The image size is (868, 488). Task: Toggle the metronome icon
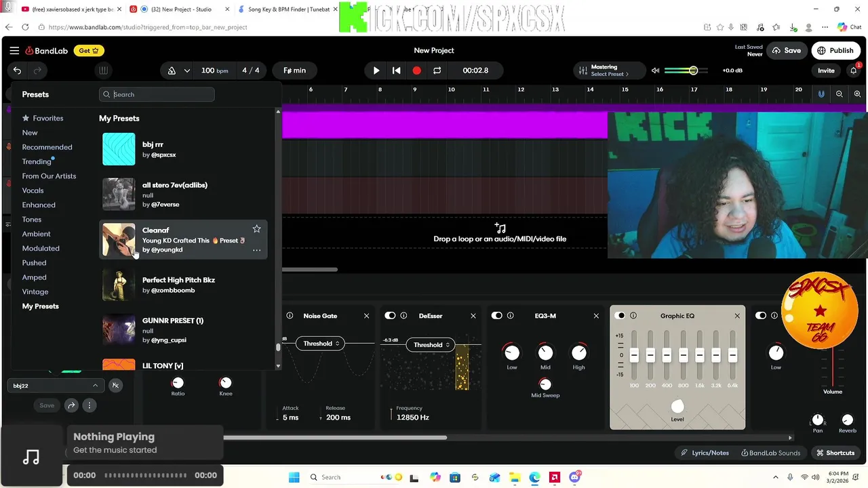172,70
